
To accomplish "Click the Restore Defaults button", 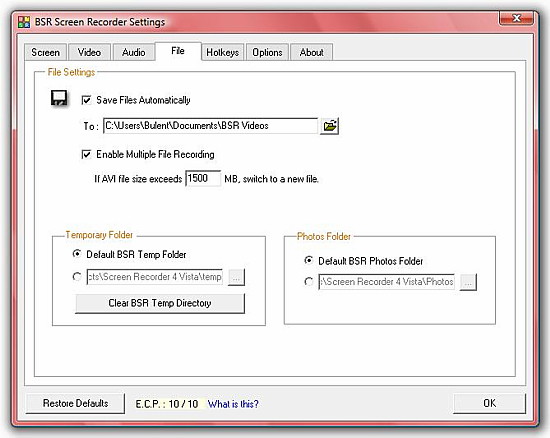I will (75, 403).
